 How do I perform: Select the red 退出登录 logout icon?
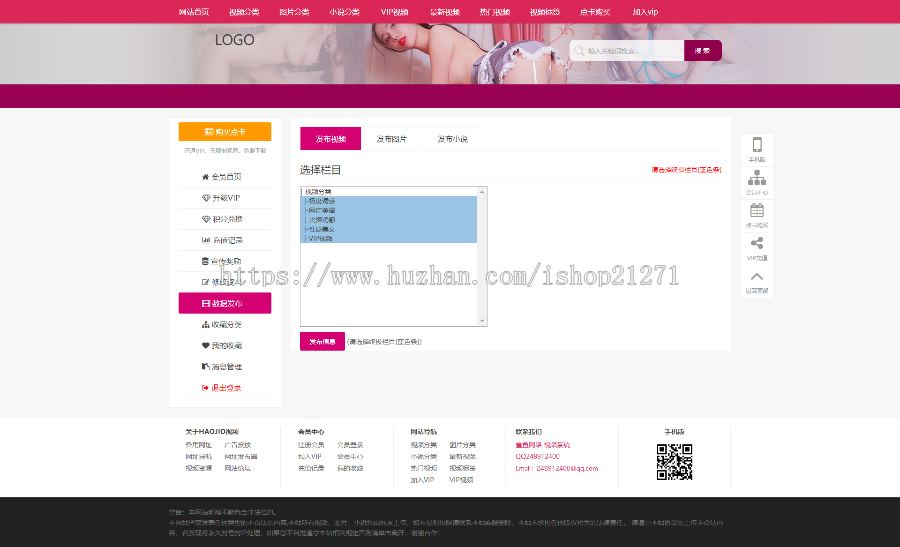click(205, 387)
